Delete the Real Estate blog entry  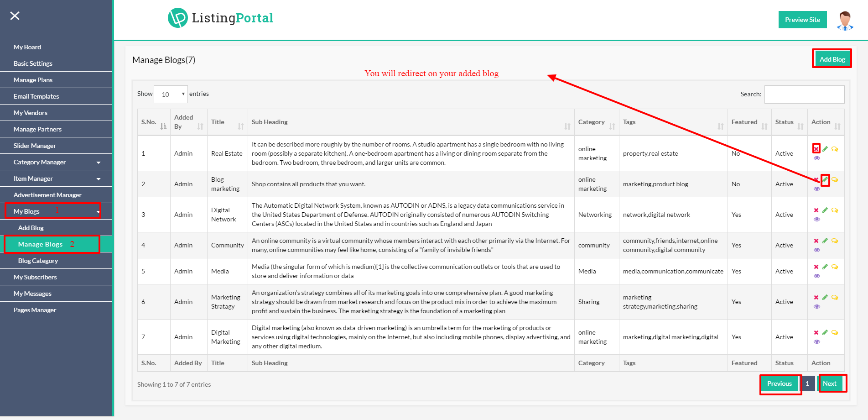(816, 148)
